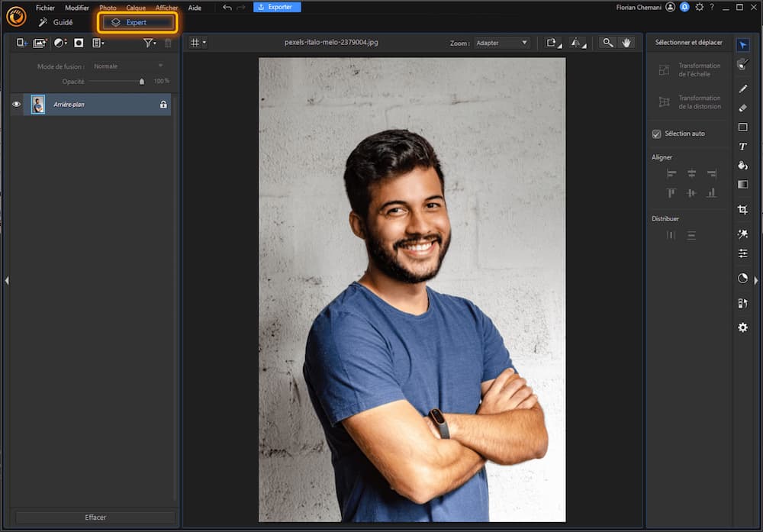
Task: Open the flip image dropdown
Action: click(x=578, y=43)
